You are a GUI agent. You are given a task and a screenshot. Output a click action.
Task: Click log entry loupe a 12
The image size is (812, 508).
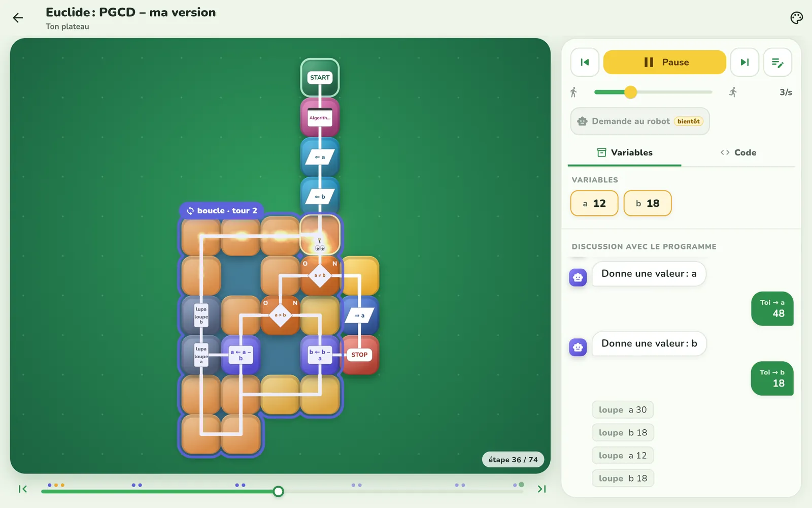623,456
